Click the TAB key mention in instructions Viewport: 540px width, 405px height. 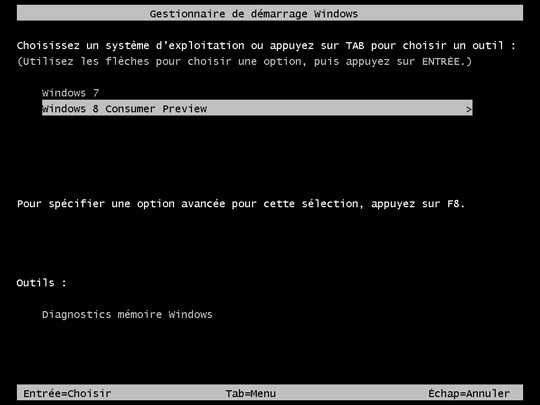[355, 45]
